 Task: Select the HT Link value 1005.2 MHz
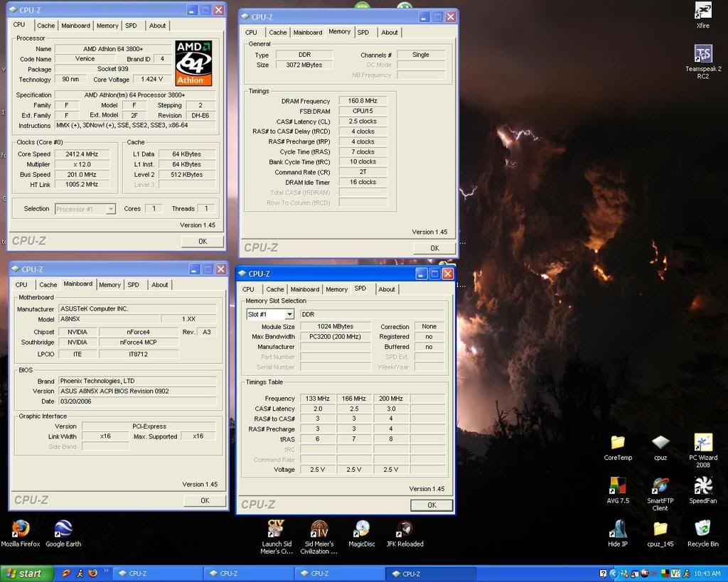tap(82, 184)
